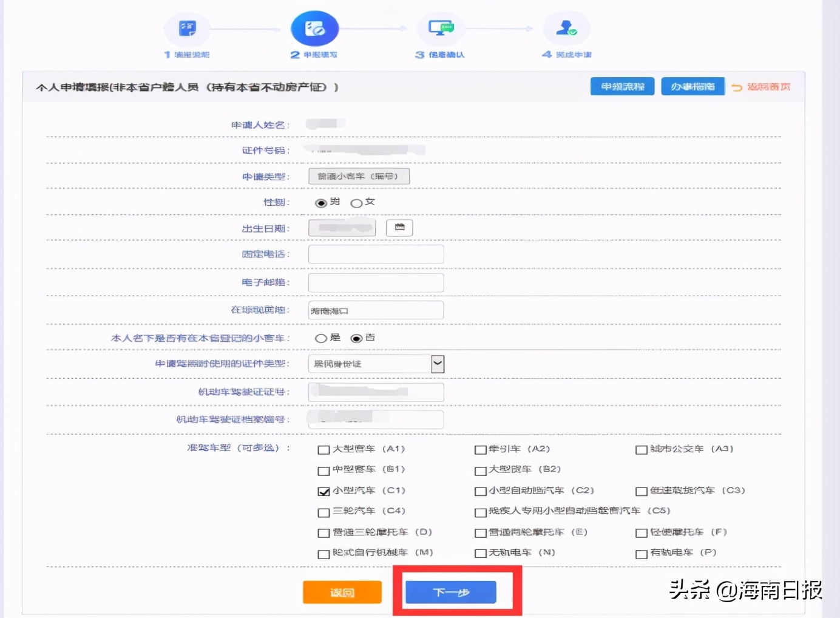The width and height of the screenshot is (840, 618).
Task: Check 普通两轮摩托车 (E) checkbox
Action: [x=481, y=533]
